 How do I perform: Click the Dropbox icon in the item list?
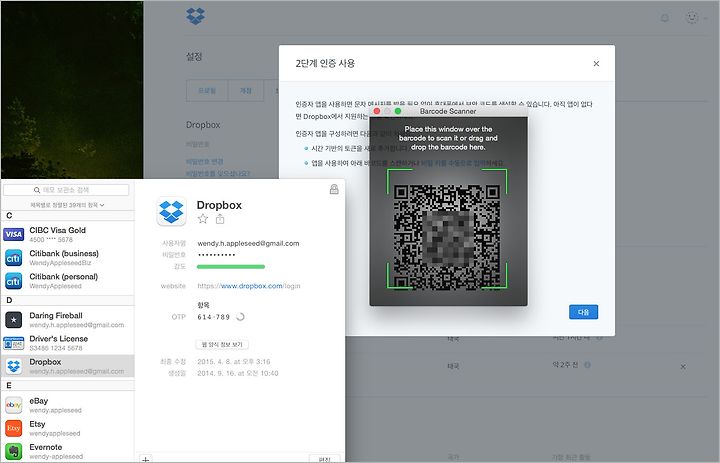click(x=14, y=366)
